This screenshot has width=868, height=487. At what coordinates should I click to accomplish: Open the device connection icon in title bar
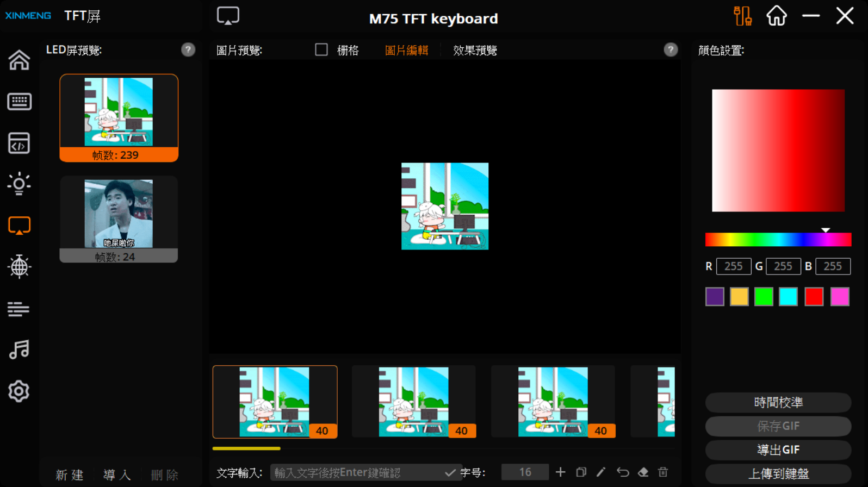point(742,16)
